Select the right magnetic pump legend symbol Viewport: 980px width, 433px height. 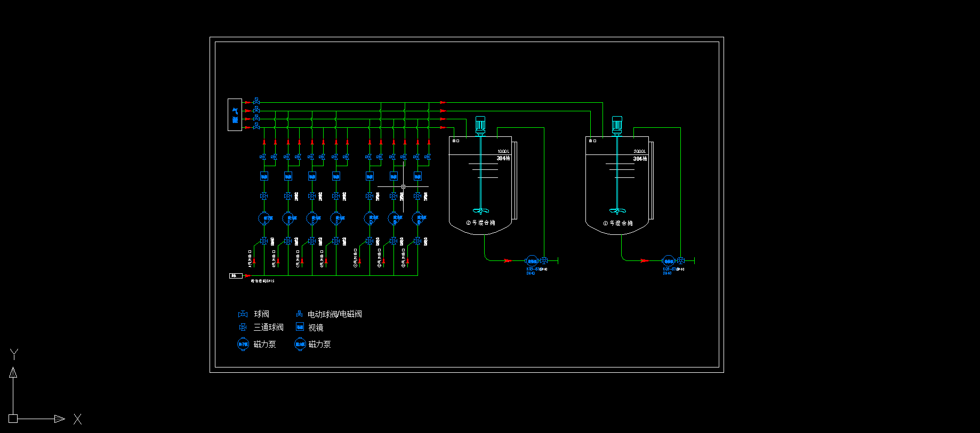(x=300, y=345)
